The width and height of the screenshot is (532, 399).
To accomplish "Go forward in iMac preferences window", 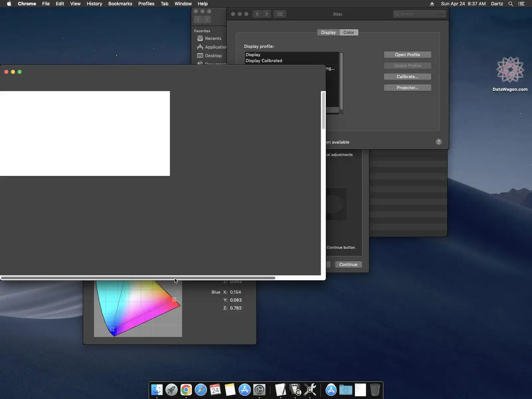I will (x=266, y=14).
